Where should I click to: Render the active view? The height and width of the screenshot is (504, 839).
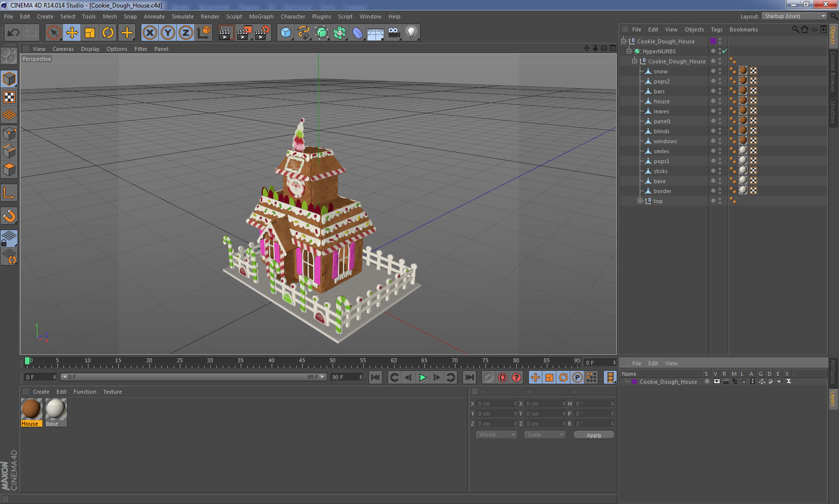pyautogui.click(x=226, y=33)
